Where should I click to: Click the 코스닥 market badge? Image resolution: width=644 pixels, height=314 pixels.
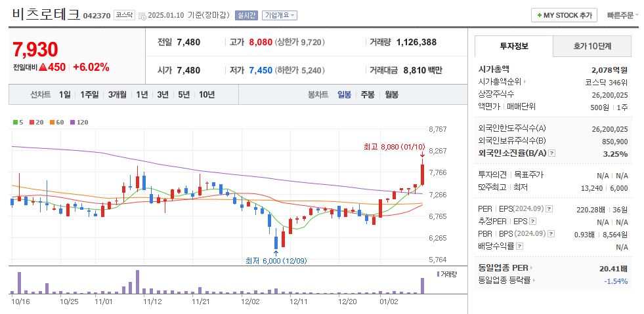point(124,16)
